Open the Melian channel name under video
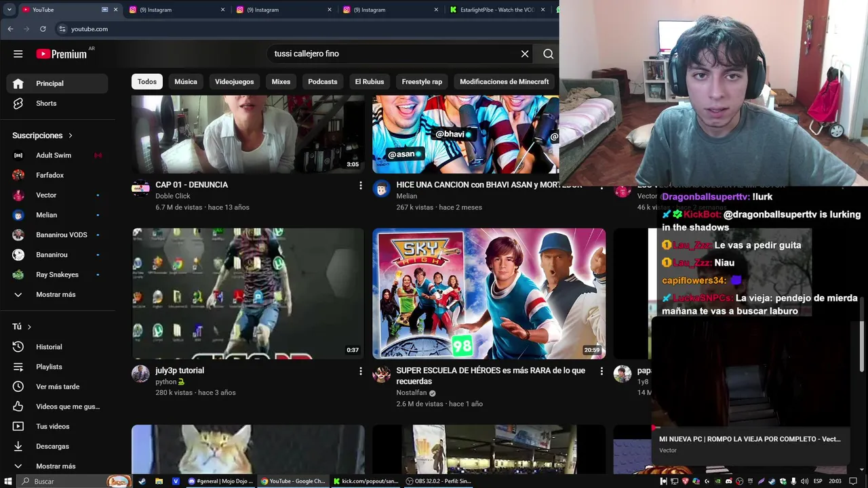Screen dimensions: 868x488 point(407,196)
